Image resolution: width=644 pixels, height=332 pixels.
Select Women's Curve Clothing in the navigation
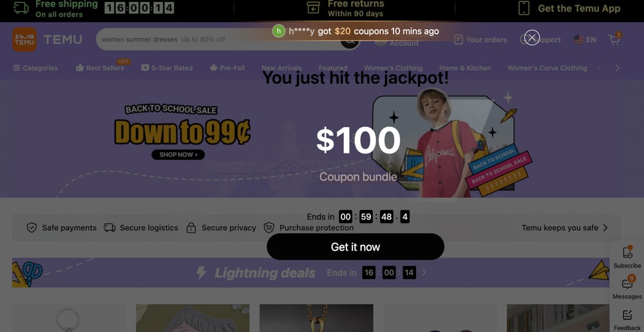coord(547,68)
